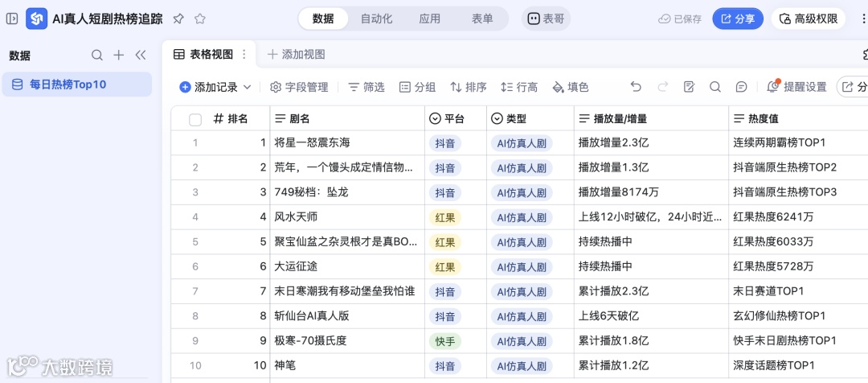
Task: Click the 剧名 column header
Action: click(x=347, y=118)
